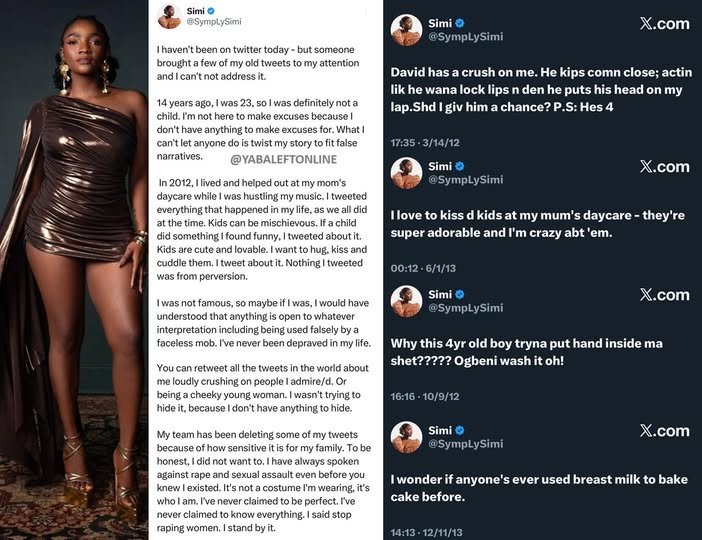Click the 16:16 · 10/9/12 timestamp
Viewport: 702px width, 540px height.
pos(425,396)
